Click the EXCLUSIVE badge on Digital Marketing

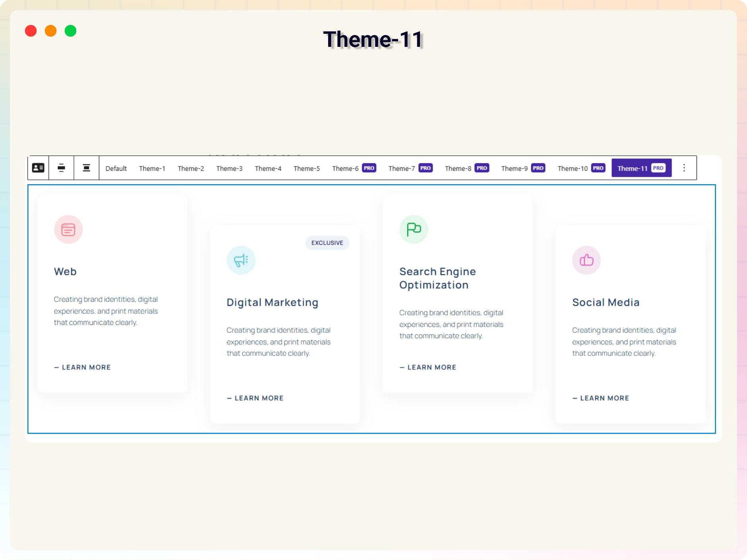click(327, 243)
